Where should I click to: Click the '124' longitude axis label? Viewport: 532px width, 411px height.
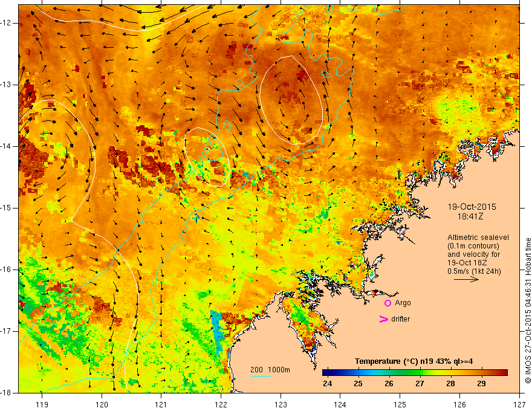(x=340, y=404)
